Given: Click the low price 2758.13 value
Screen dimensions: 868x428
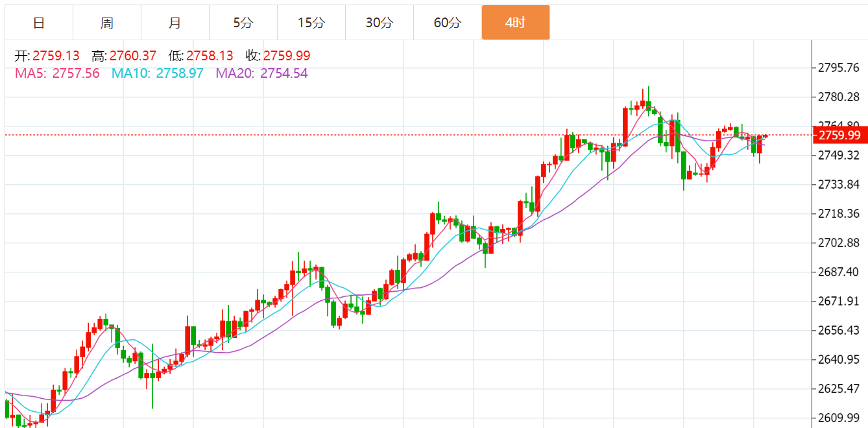Looking at the screenshot, I should 210,56.
